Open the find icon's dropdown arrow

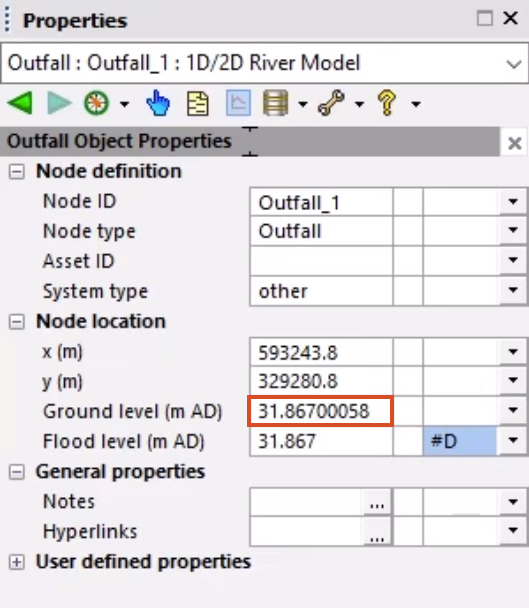[x=124, y=104]
